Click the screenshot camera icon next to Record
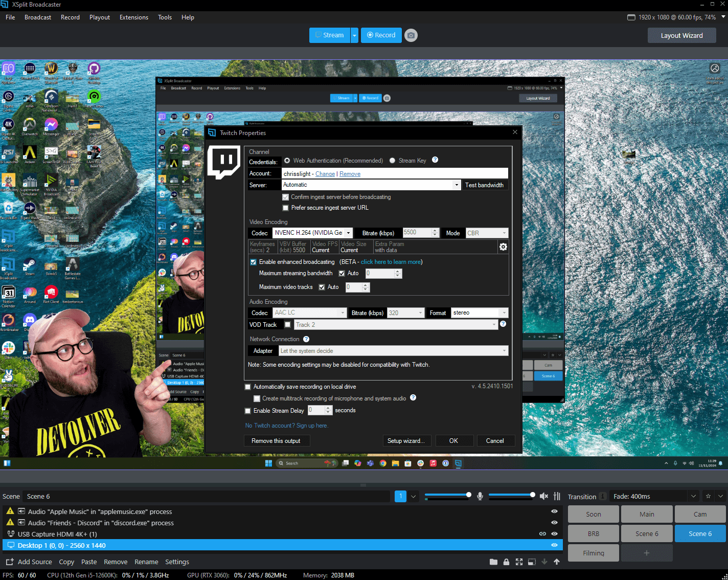The width and height of the screenshot is (728, 580). pyautogui.click(x=411, y=35)
